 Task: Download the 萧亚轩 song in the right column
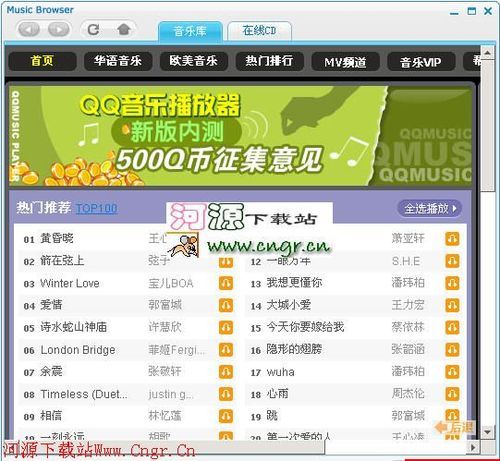coord(452,239)
